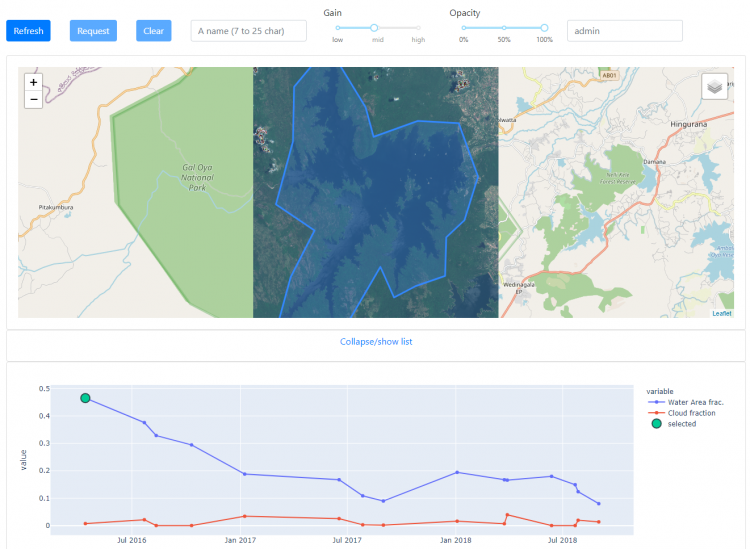Click the Jul 2017 axis label

[347, 540]
